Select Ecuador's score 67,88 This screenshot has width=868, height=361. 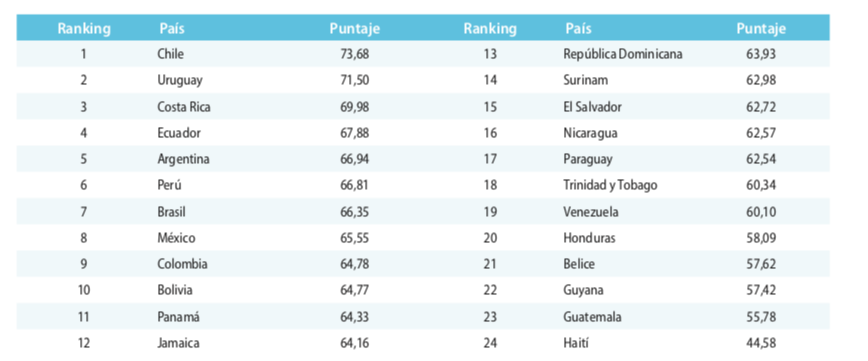[x=355, y=133]
